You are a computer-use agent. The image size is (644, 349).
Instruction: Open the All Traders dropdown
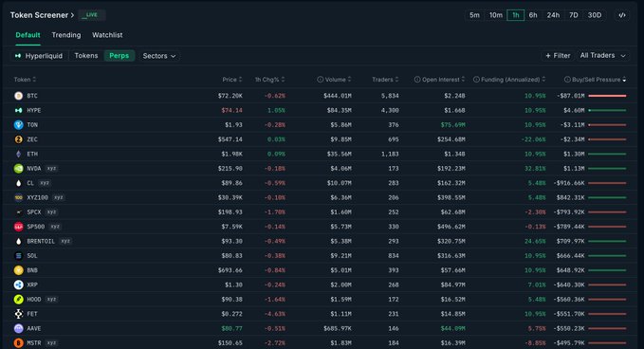pos(603,55)
